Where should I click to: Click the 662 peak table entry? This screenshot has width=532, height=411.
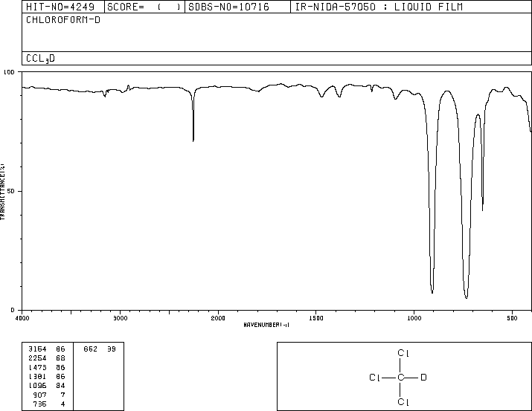100,349
